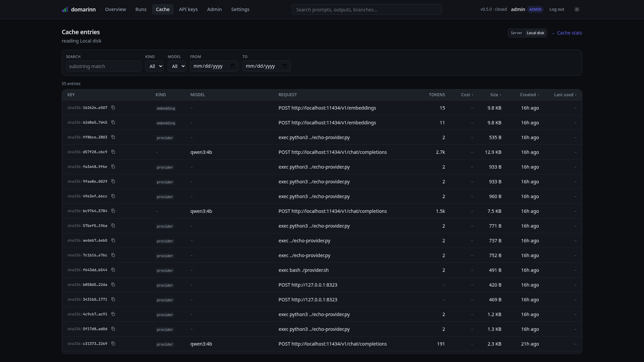Click the 12.9 KB size value

pyautogui.click(x=493, y=152)
